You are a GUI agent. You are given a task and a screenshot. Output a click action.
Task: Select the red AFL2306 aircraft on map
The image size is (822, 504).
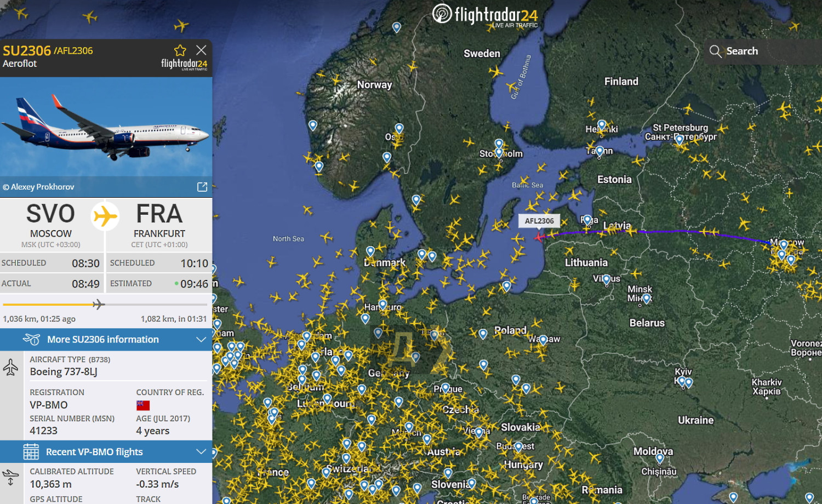pos(539,237)
